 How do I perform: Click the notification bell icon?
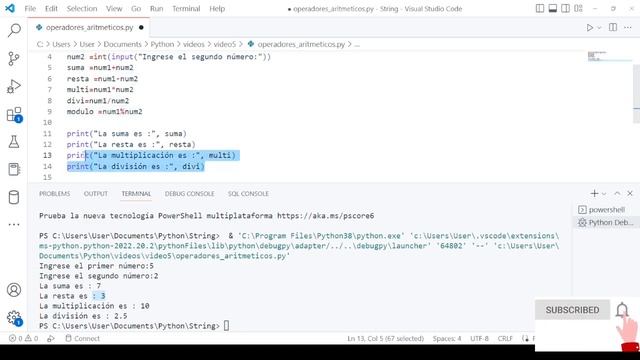622,310
